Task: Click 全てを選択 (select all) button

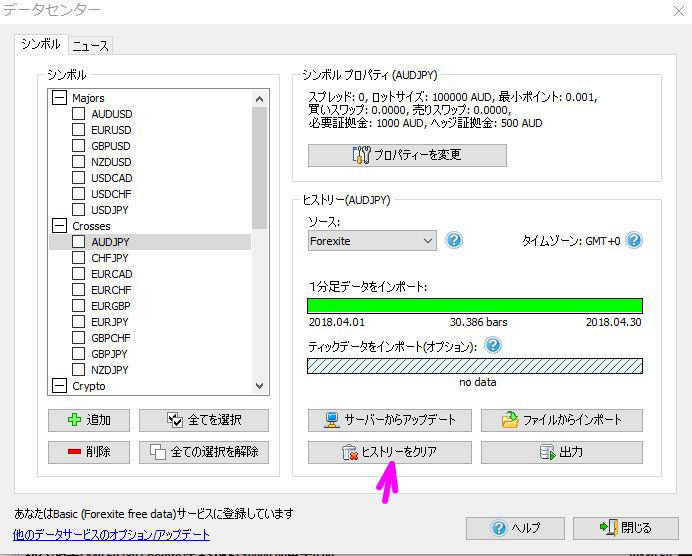Action: point(203,420)
